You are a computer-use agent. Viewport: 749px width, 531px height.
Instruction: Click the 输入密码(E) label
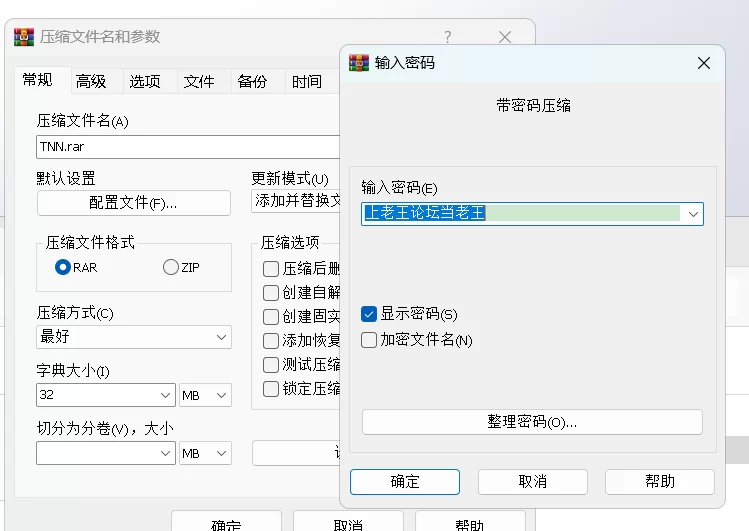click(399, 188)
